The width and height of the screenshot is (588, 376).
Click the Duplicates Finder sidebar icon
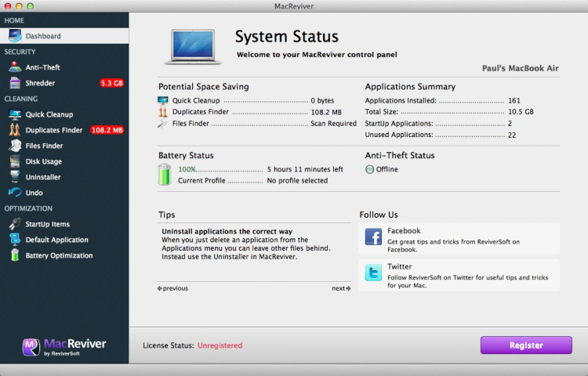pos(15,130)
